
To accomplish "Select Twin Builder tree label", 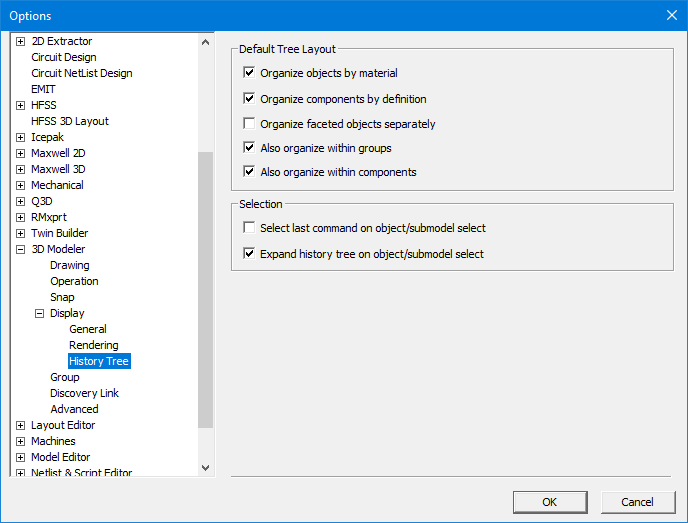I will coord(59,233).
